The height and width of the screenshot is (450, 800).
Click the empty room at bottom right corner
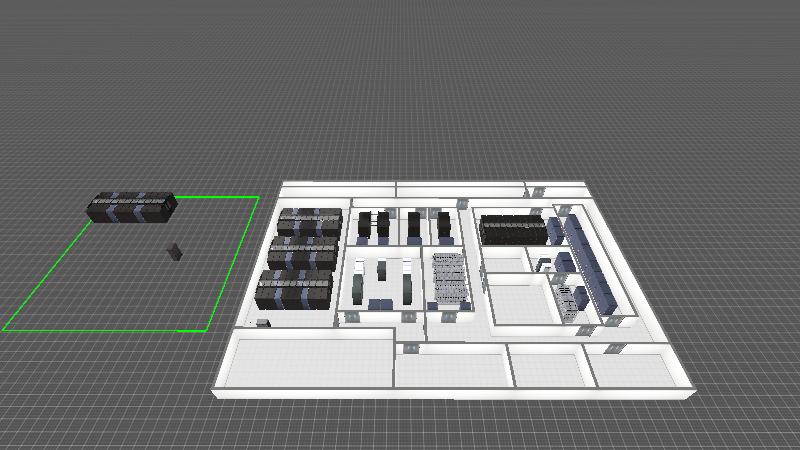click(x=632, y=368)
